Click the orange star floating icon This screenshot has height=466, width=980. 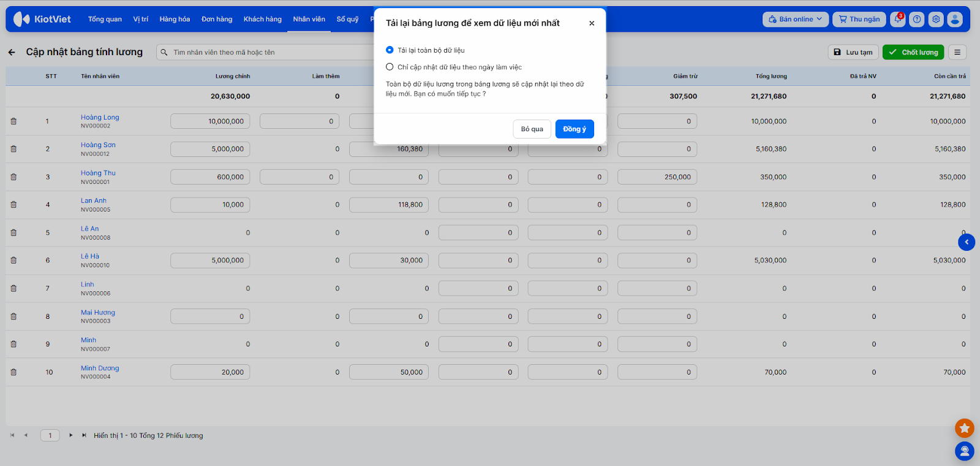click(964, 428)
